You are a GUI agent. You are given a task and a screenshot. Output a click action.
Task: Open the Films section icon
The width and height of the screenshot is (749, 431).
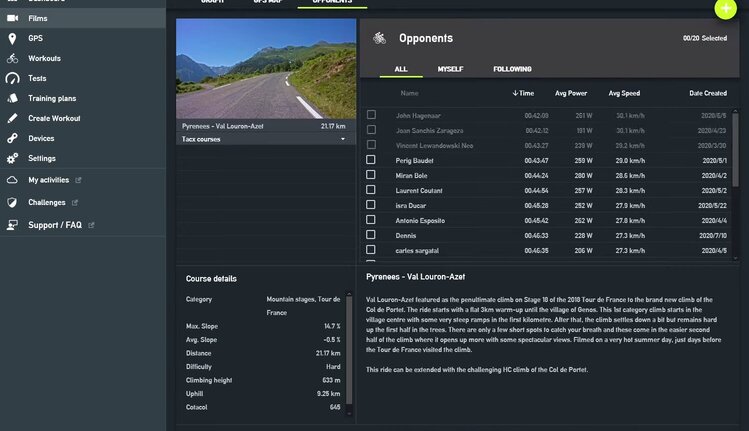pyautogui.click(x=12, y=18)
